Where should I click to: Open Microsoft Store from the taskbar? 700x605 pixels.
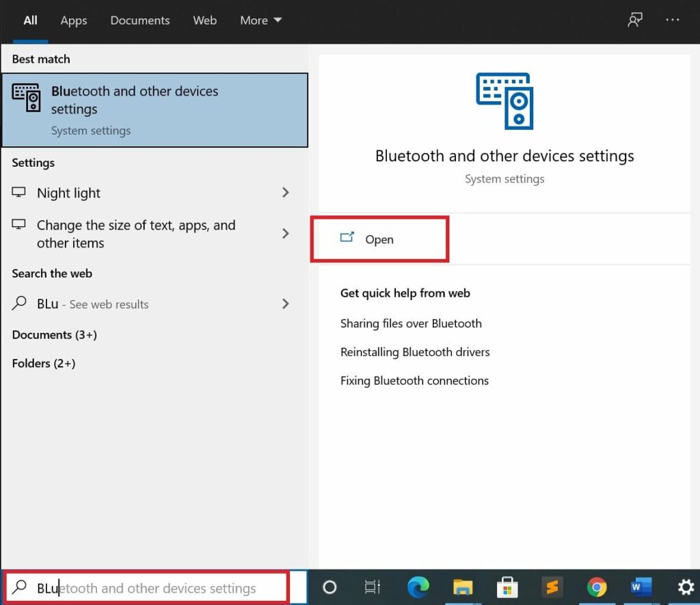(x=507, y=587)
